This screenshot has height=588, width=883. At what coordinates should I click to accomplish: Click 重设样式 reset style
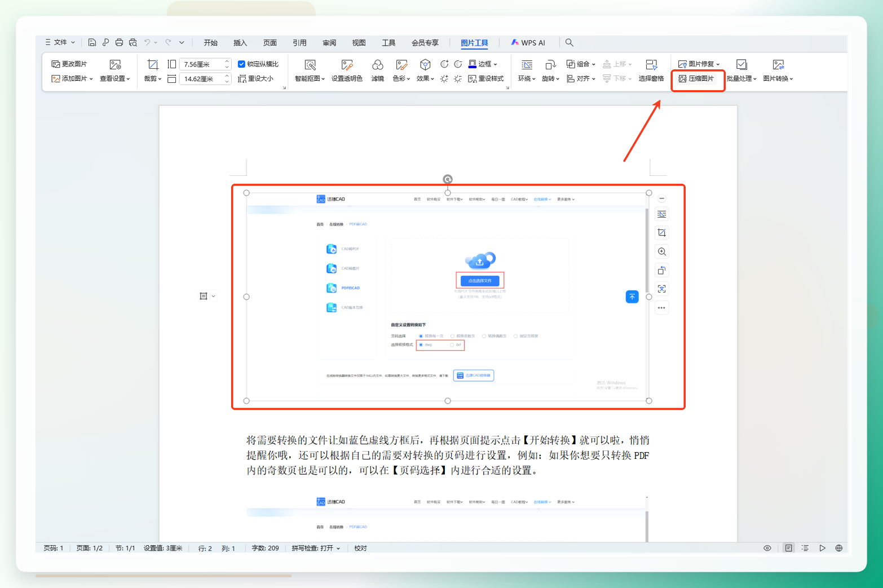(486, 79)
